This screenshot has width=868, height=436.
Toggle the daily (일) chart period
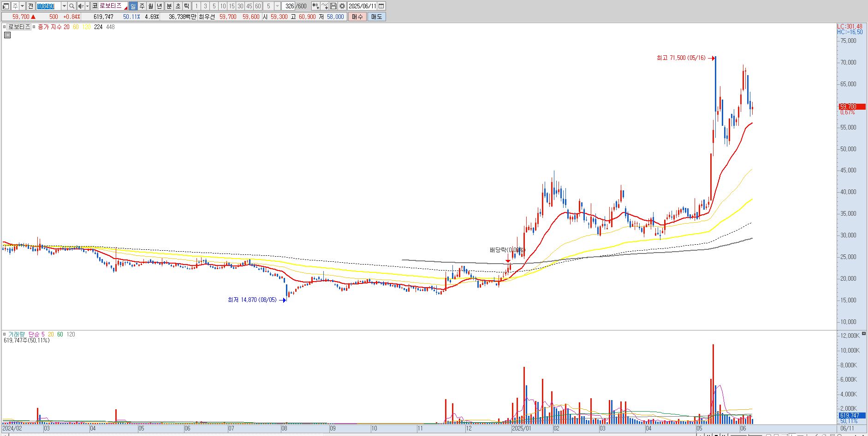coord(133,6)
